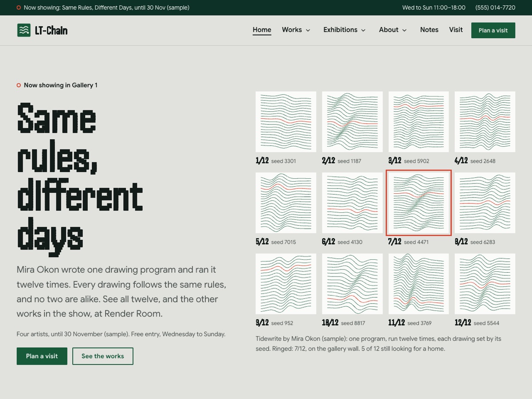The width and height of the screenshot is (532, 399).
Task: Open the Visit nav link
Action: click(456, 30)
